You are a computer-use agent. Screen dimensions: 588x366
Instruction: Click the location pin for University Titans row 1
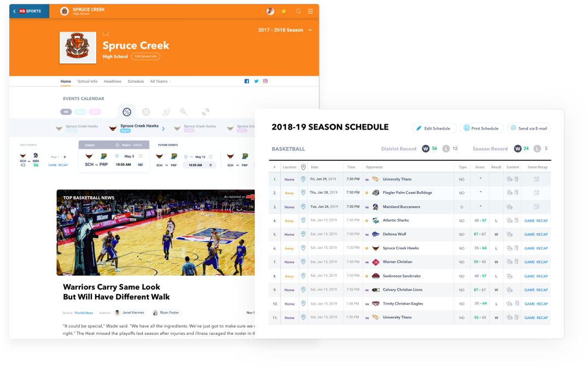[303, 179]
